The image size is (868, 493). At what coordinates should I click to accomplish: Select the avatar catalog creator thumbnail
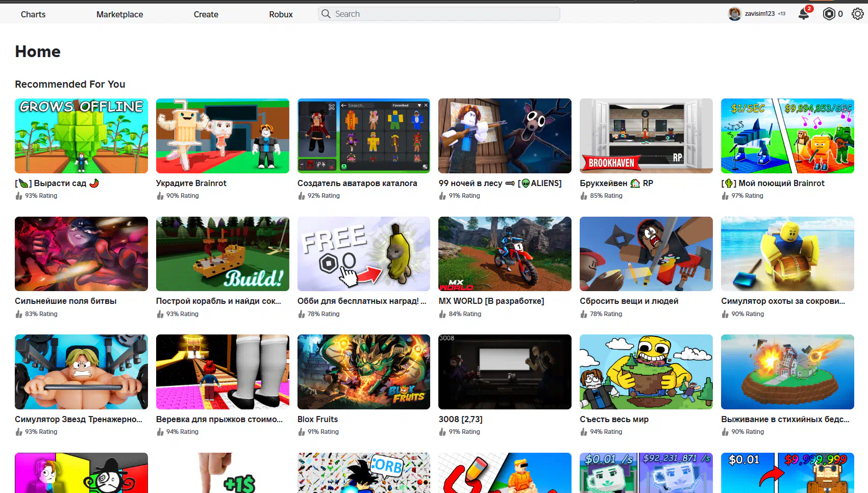[364, 136]
